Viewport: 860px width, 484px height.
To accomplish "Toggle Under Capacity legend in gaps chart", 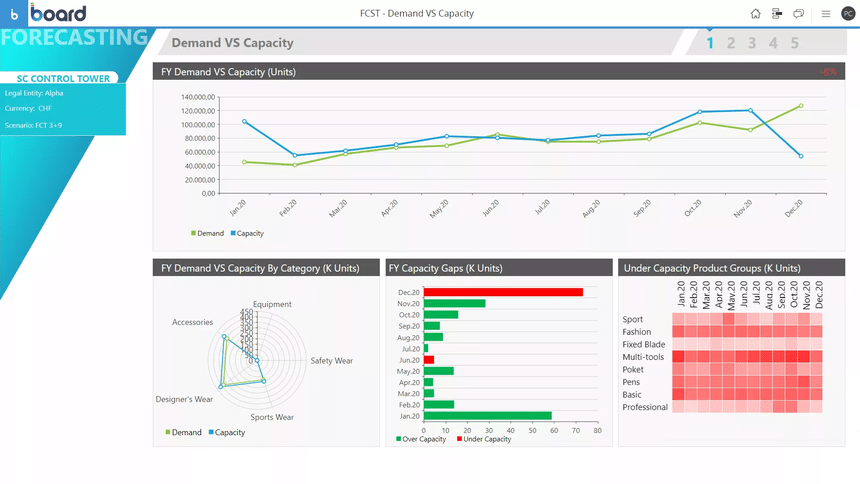I will pos(484,439).
